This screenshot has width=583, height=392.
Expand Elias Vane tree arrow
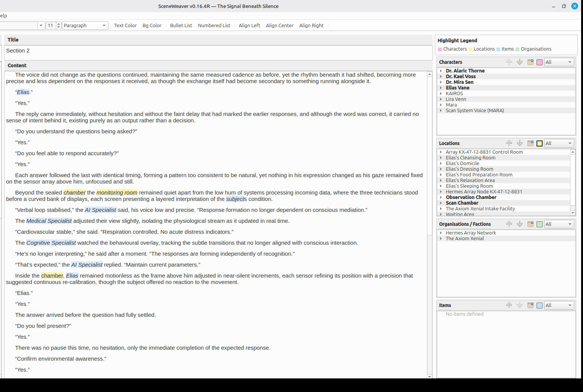[x=441, y=88]
